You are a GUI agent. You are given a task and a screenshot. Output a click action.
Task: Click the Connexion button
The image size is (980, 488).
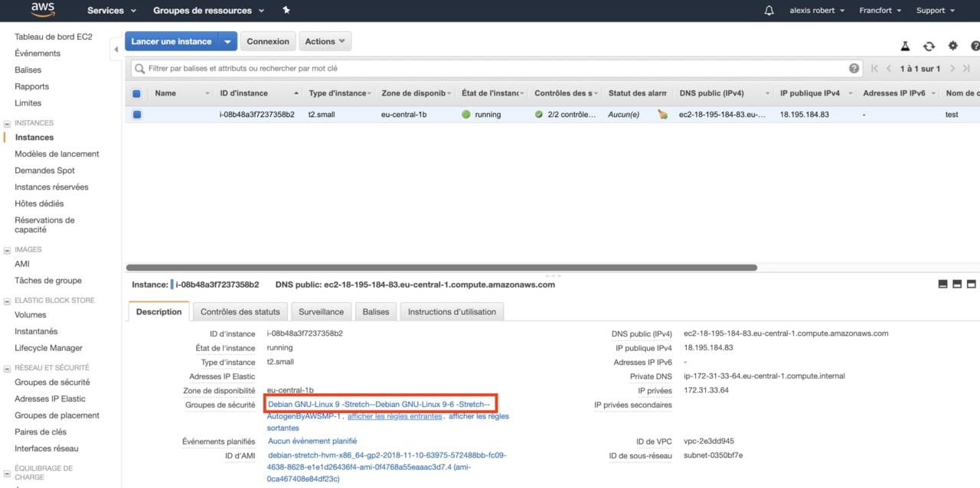(x=268, y=41)
